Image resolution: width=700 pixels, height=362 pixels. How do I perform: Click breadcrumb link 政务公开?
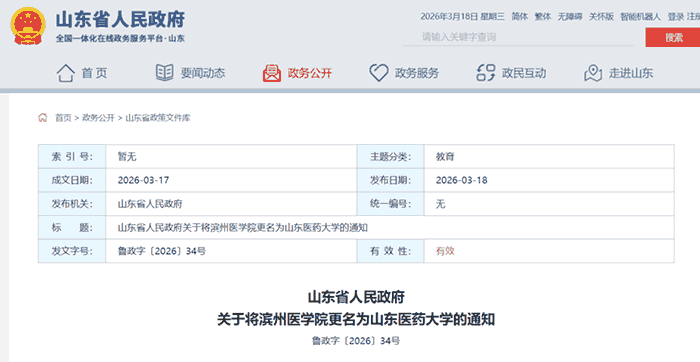click(x=98, y=118)
